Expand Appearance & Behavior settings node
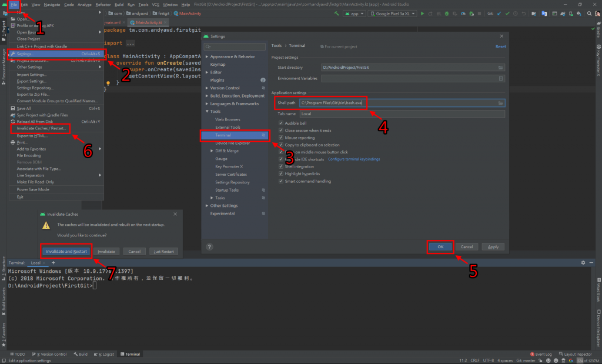602x364 pixels. point(207,57)
